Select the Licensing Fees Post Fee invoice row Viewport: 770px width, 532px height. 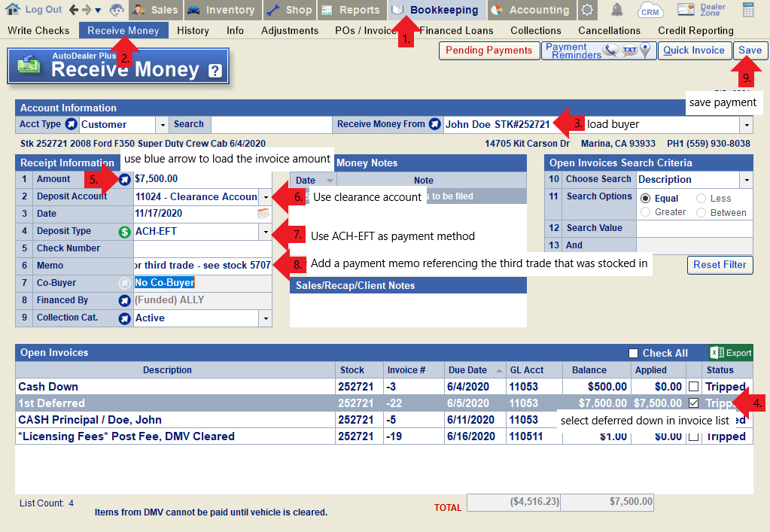[384, 436]
